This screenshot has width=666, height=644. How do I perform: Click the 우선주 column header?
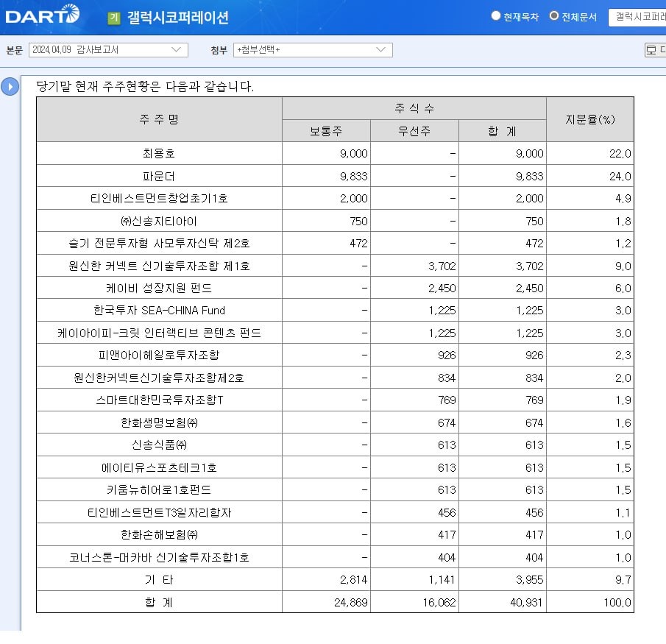414,131
